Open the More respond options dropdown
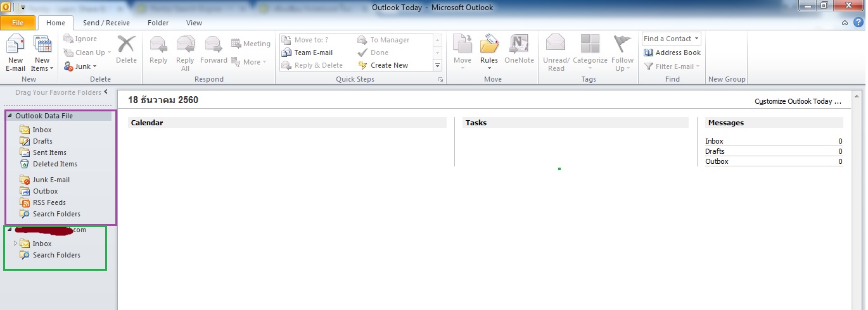868x310 pixels. 250,62
